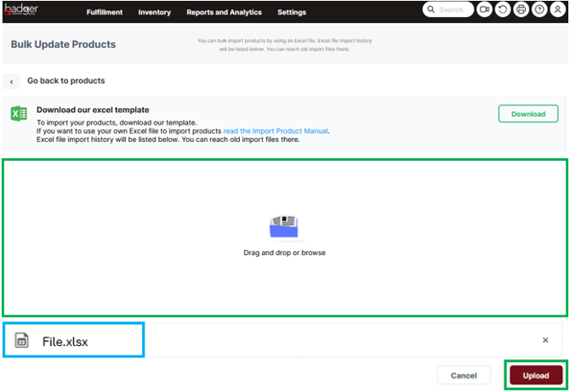Remove File.xlsx with the X button

[545, 340]
